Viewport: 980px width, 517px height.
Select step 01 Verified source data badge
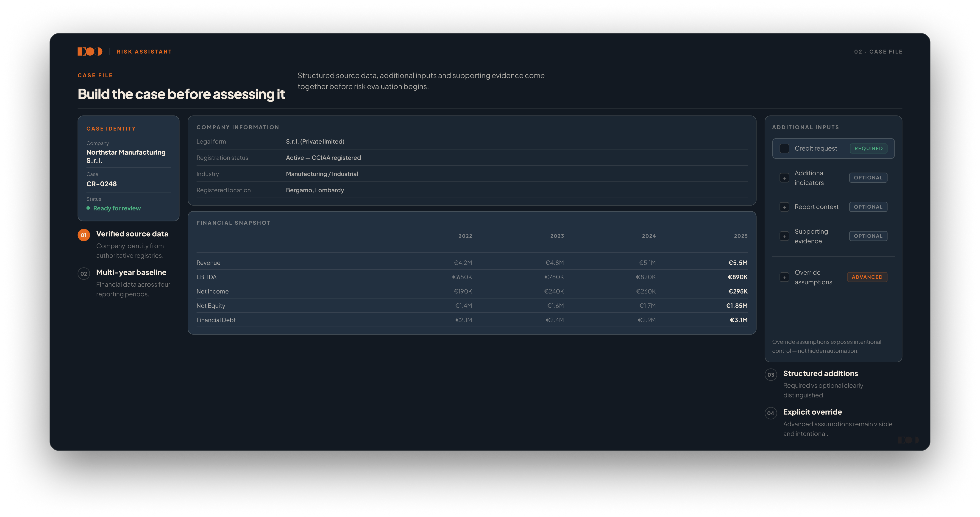(x=84, y=235)
